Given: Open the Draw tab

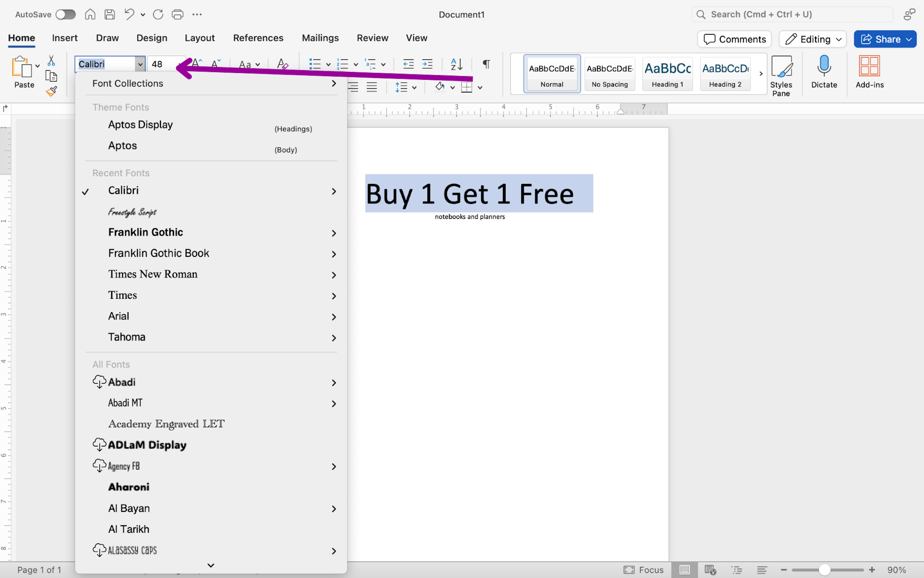Looking at the screenshot, I should tap(107, 38).
